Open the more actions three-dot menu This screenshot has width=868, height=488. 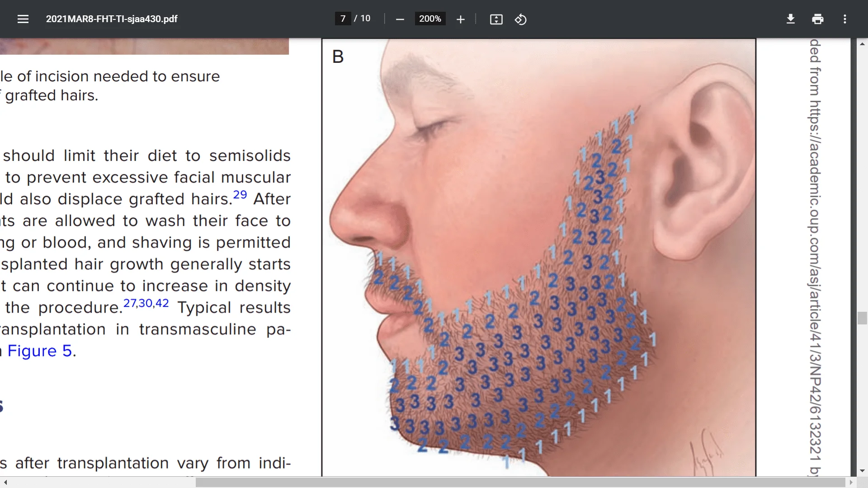tap(845, 19)
